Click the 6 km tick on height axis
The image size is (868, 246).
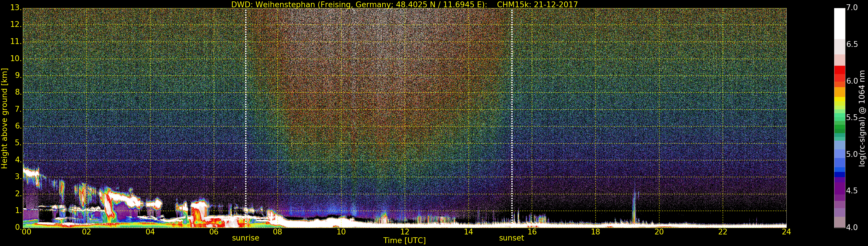(x=18, y=126)
